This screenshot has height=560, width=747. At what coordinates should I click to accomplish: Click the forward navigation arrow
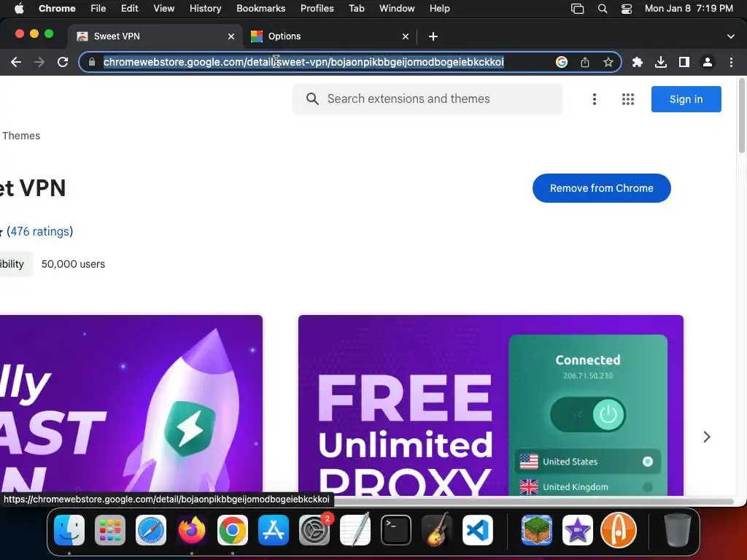pyautogui.click(x=39, y=62)
